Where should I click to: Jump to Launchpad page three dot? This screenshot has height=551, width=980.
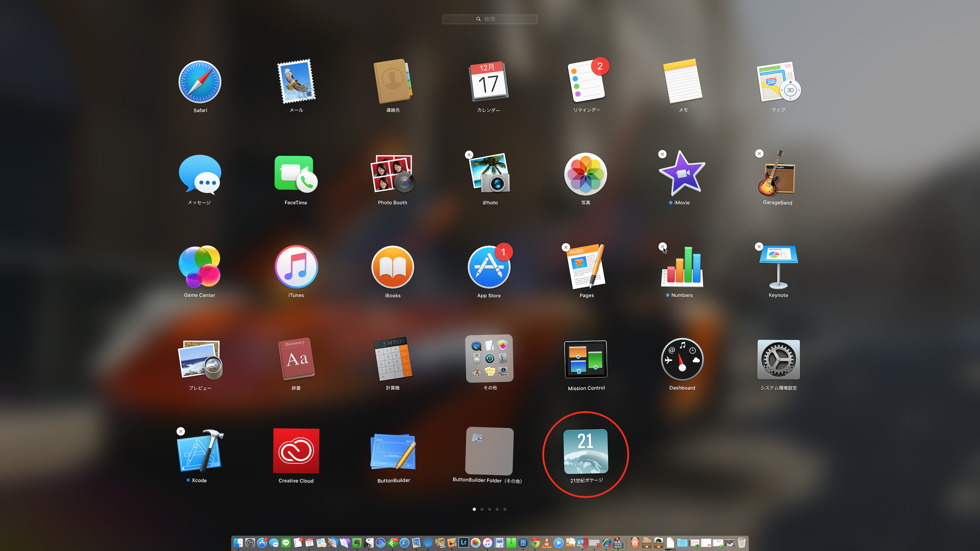pyautogui.click(x=490, y=509)
